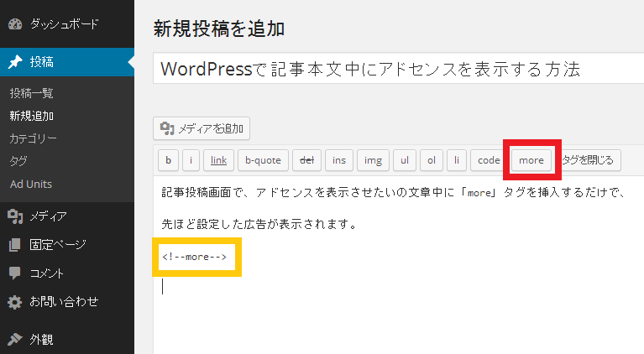
Task: Click the 新規投稿を追加 page heading
Action: tap(219, 29)
